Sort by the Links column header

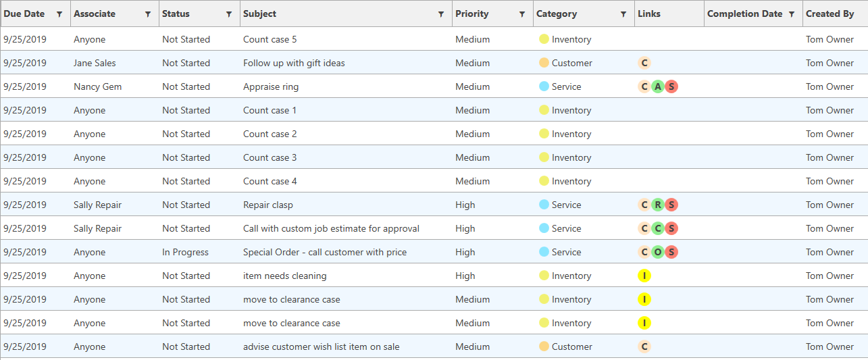point(649,14)
